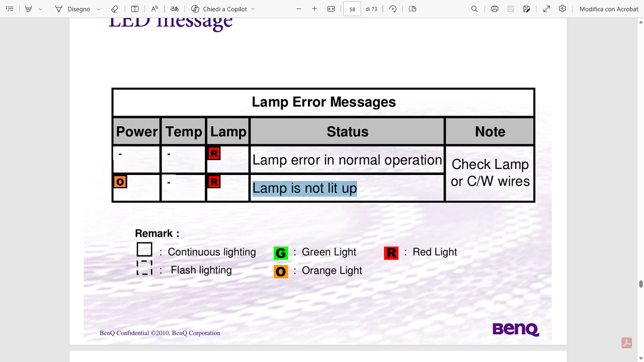Screen dimensions: 644x362
Task: Zoom in with the plus button
Action: 314,9
